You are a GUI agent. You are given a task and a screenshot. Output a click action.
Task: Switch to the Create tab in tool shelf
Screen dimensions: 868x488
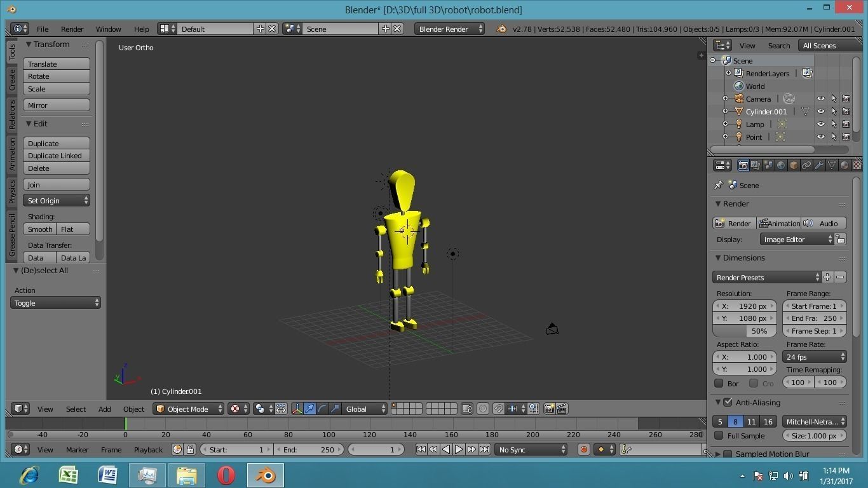click(12, 80)
